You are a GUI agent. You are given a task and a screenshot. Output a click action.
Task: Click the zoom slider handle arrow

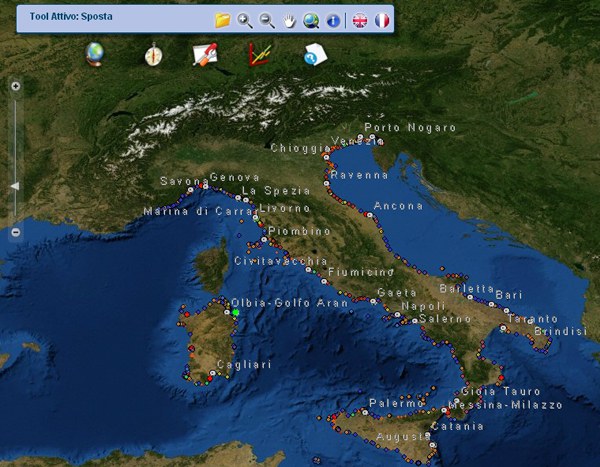coord(15,186)
